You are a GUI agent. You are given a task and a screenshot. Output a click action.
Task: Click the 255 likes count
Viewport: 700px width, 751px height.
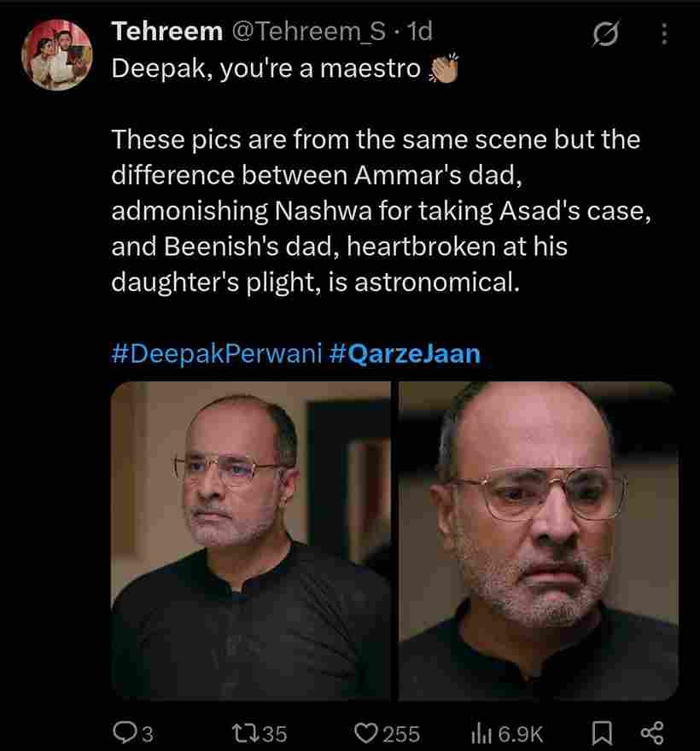pos(401,734)
